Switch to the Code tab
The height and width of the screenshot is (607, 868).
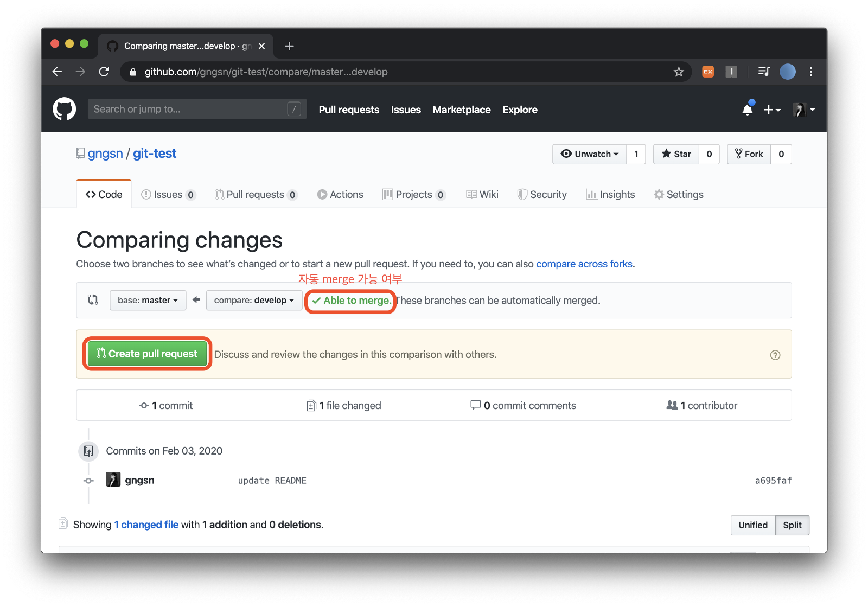[104, 194]
